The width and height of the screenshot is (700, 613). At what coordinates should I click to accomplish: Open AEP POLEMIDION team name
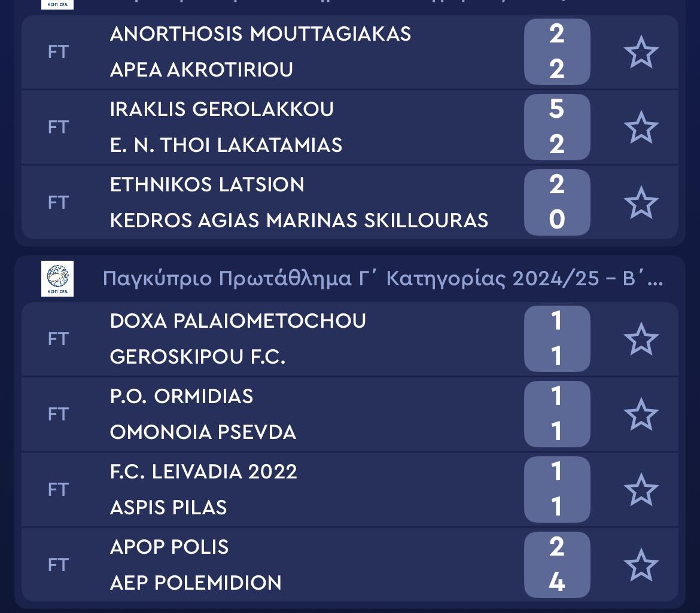pyautogui.click(x=196, y=583)
